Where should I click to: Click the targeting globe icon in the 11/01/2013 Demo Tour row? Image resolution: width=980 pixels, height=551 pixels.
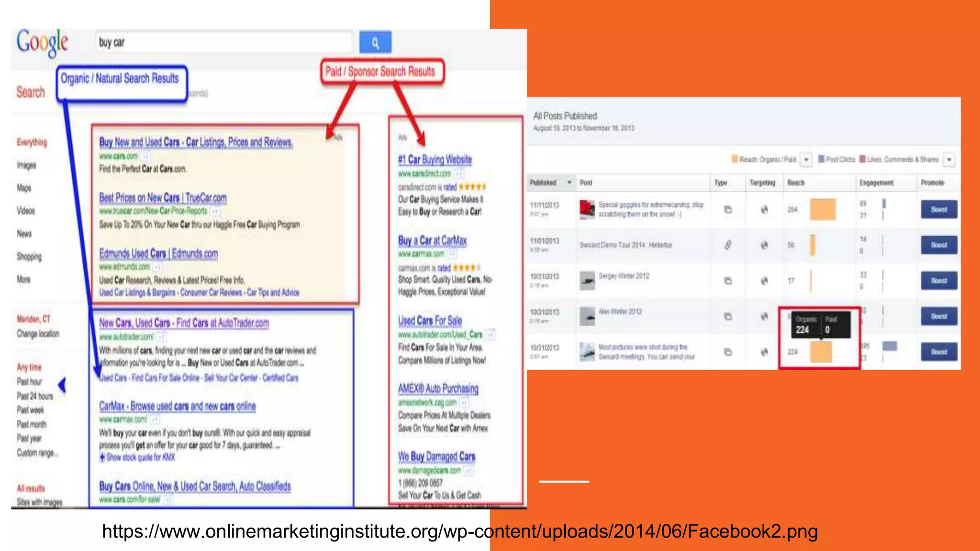(764, 245)
